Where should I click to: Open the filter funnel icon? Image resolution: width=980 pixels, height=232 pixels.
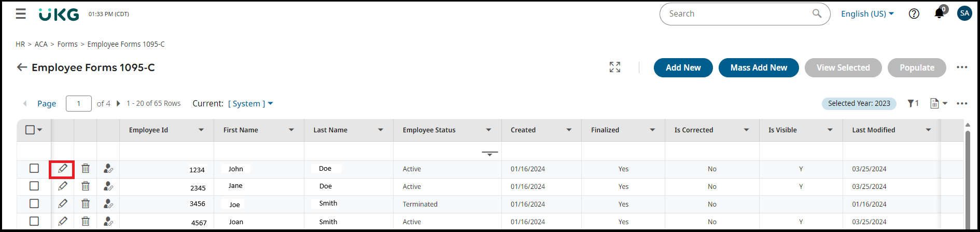[911, 103]
